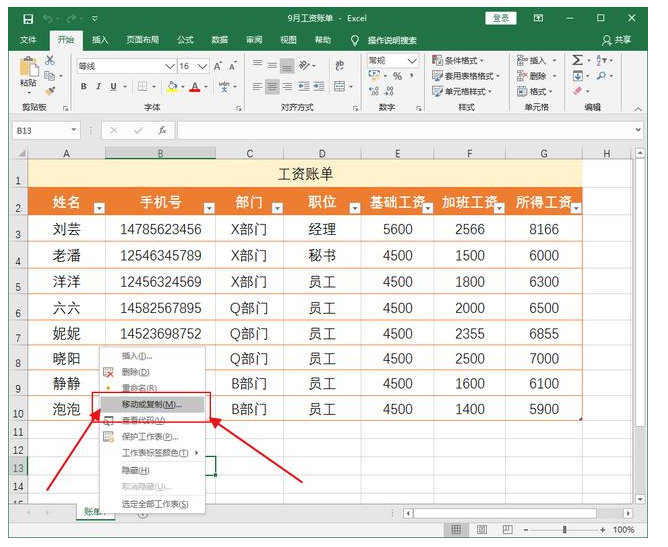The height and width of the screenshot is (547, 668).
Task: Select 移动或复制 in context menu
Action: pyautogui.click(x=151, y=404)
